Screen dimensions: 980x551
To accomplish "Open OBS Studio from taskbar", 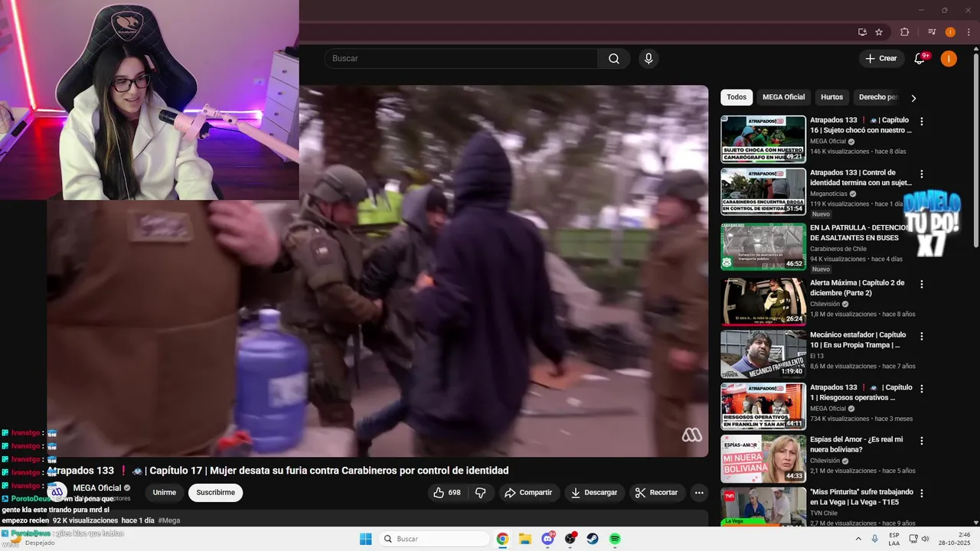I will (570, 539).
